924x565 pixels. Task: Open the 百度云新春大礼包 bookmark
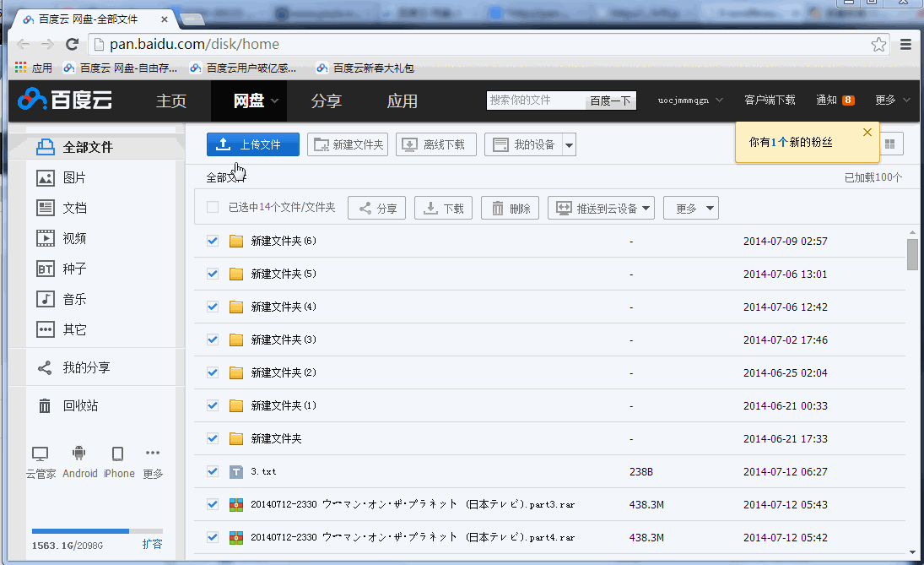pos(365,68)
